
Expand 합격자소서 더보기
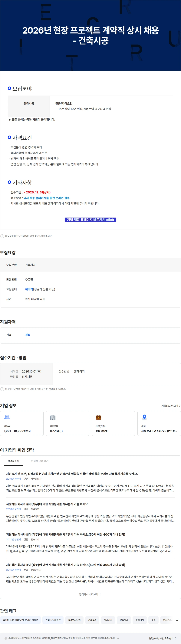pos(90,594)
